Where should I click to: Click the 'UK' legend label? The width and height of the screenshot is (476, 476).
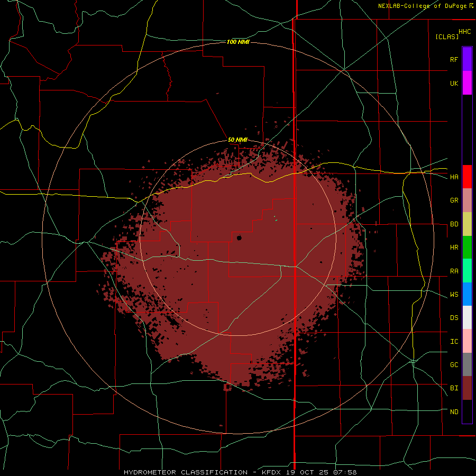pos(454,83)
